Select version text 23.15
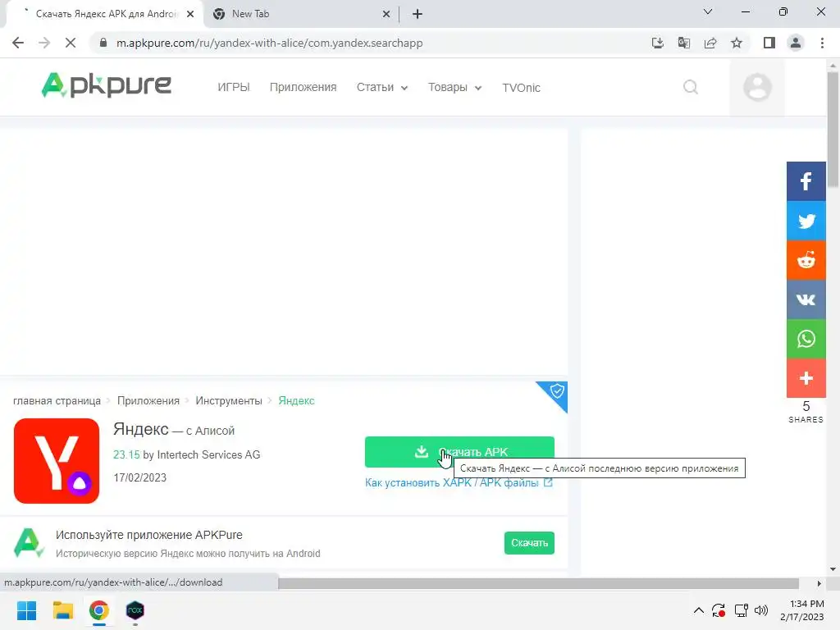Image resolution: width=840 pixels, height=630 pixels. [x=126, y=454]
